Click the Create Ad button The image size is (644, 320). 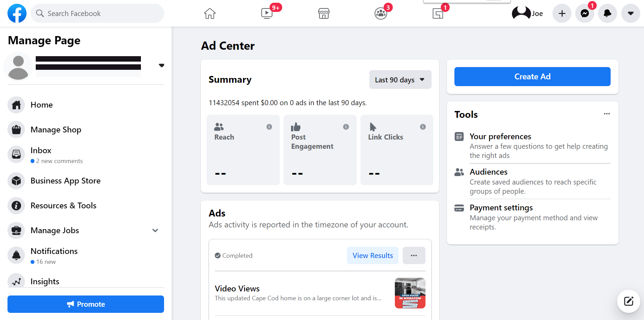click(532, 76)
